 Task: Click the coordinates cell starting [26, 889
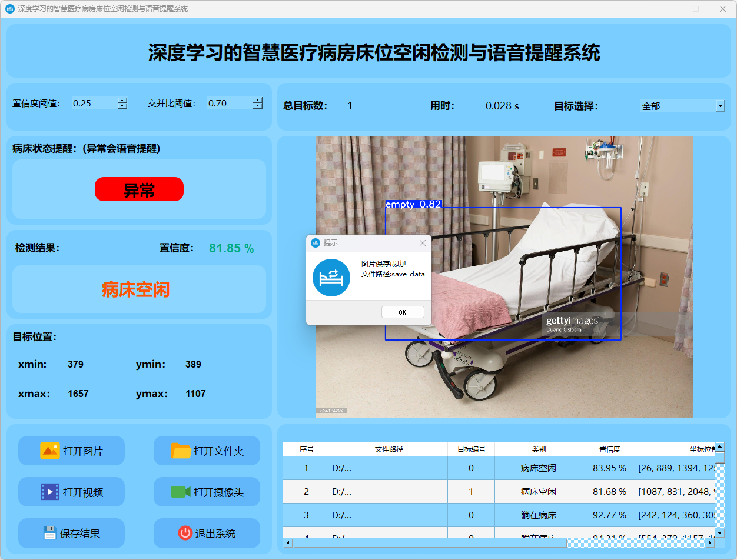(x=676, y=468)
